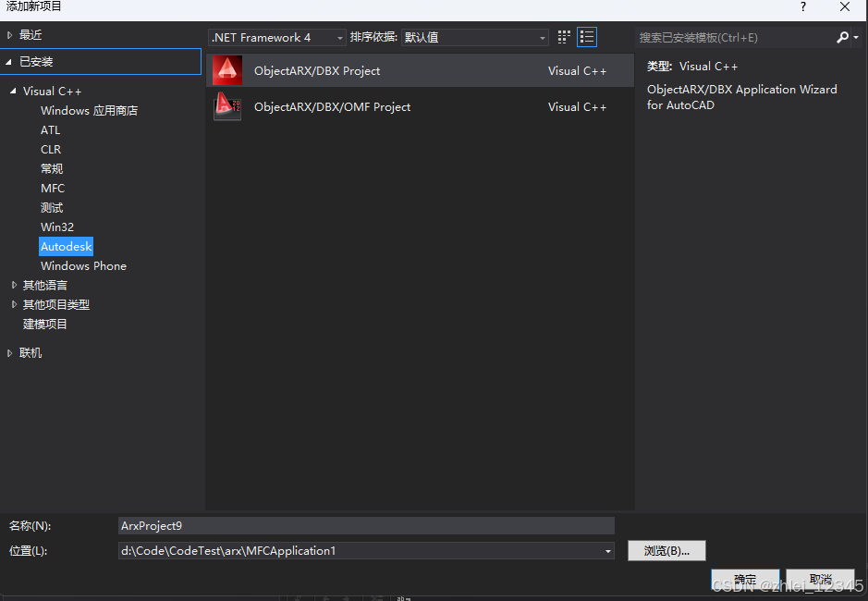This screenshot has height=601, width=868.
Task: Open the .NET Framework 4 version dropdown
Action: point(277,37)
